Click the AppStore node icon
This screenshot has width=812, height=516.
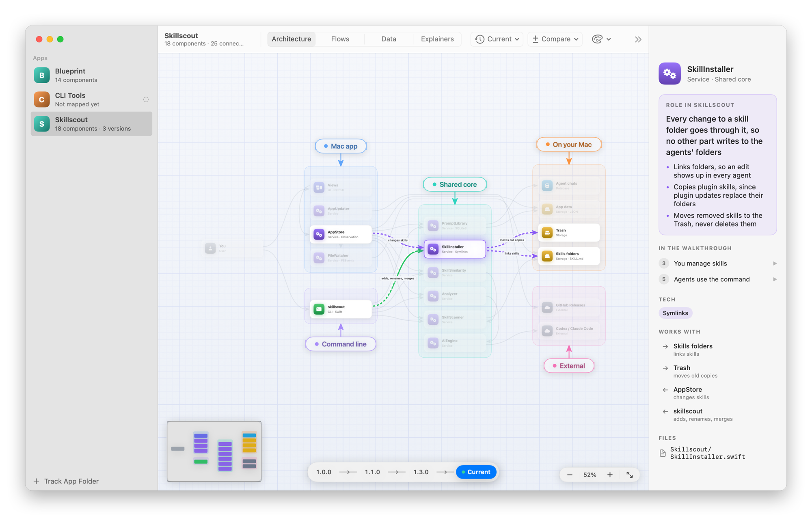[x=319, y=234]
